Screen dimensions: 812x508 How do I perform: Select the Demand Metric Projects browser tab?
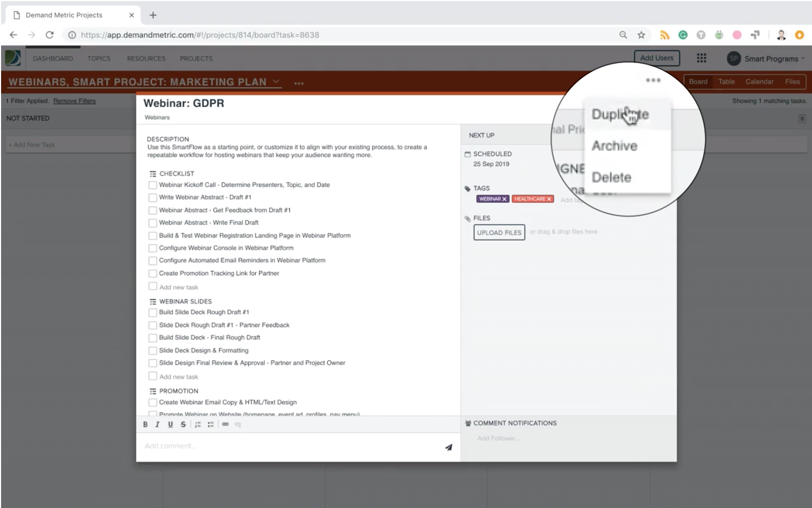pos(73,15)
